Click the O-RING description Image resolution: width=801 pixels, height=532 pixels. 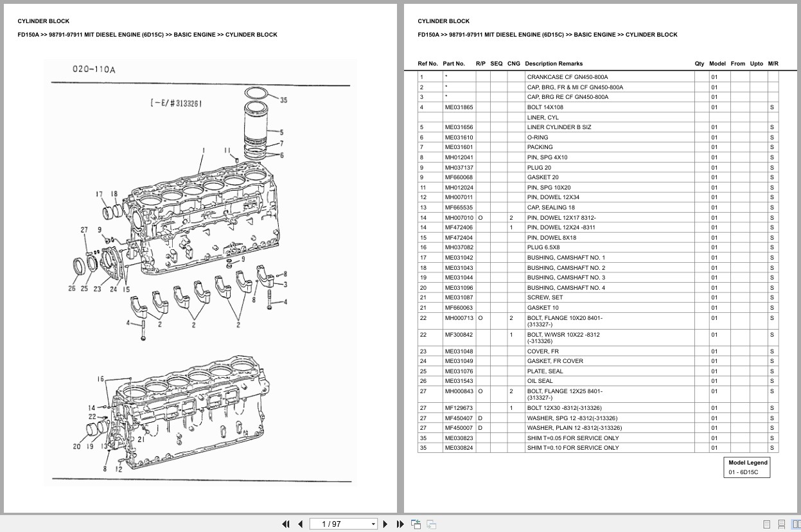tap(538, 137)
